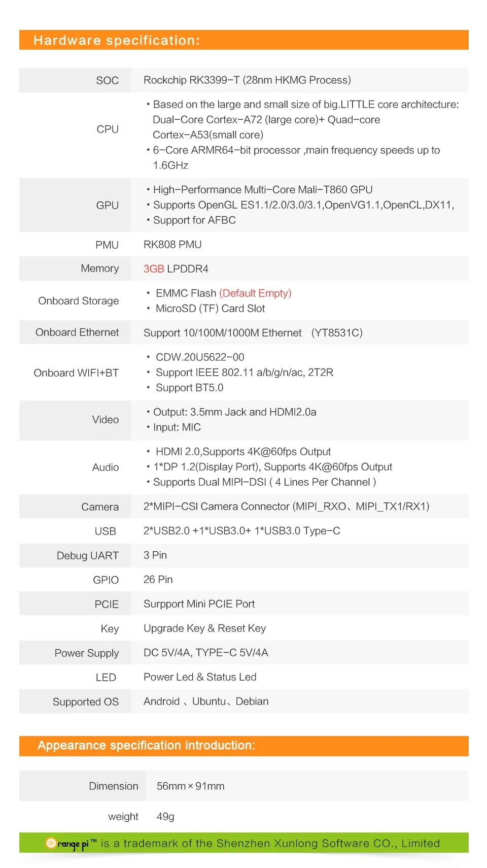Click the Shenzhen Xunlong trademark text
Viewport: 487px width, 868px height.
[270, 843]
